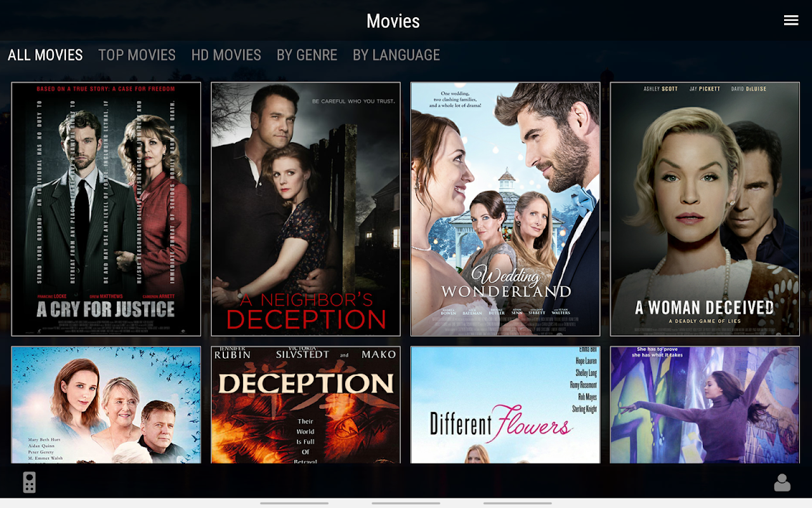The height and width of the screenshot is (508, 812).
Task: Open the Wedding Wonderland poster
Action: coord(506,209)
